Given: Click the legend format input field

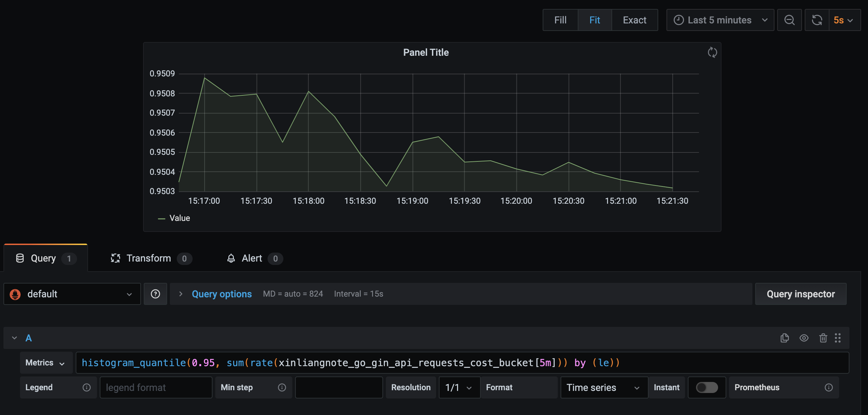Looking at the screenshot, I should pyautogui.click(x=156, y=387).
